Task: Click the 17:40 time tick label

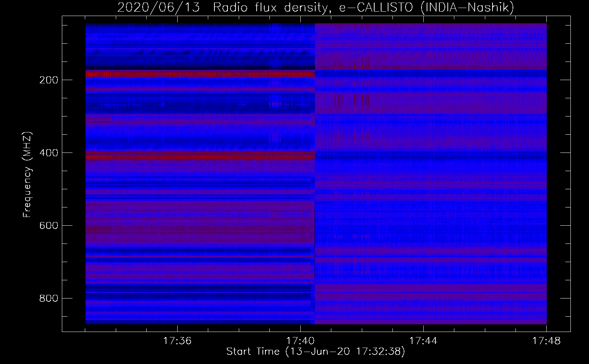Action: coord(300,341)
